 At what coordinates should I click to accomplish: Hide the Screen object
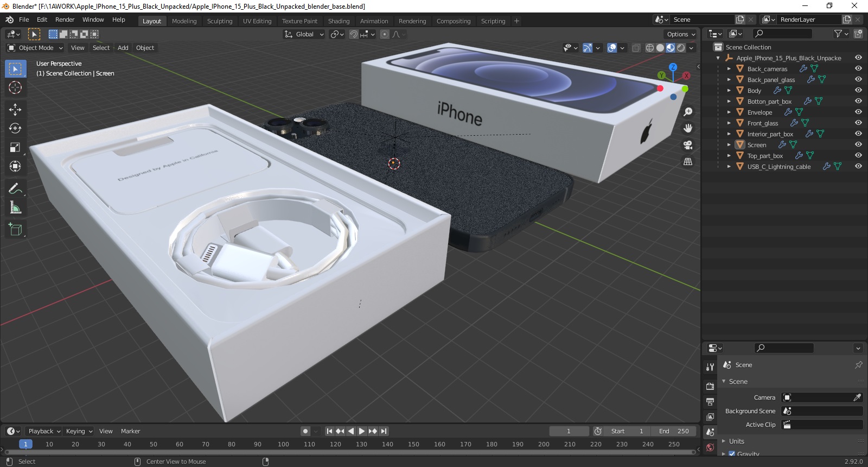coord(858,144)
